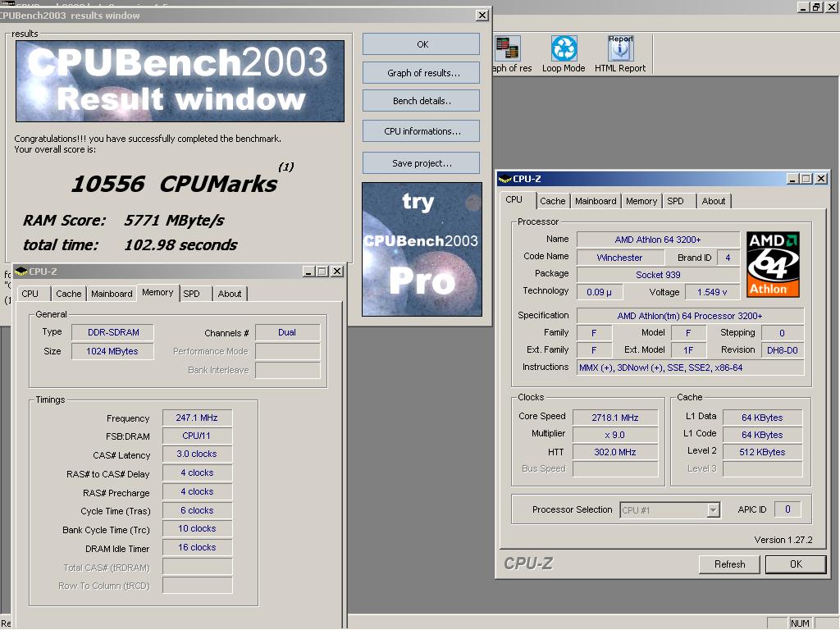Click the Brand ID value '4'
Viewport: 840px width, 630px height.
coord(728,258)
